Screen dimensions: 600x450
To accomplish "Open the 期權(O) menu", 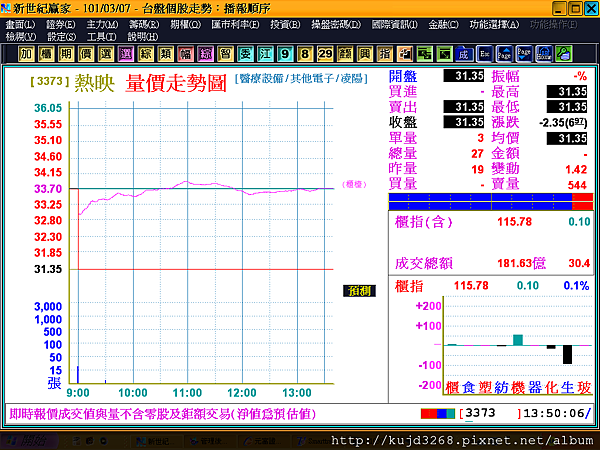I will [x=186, y=24].
